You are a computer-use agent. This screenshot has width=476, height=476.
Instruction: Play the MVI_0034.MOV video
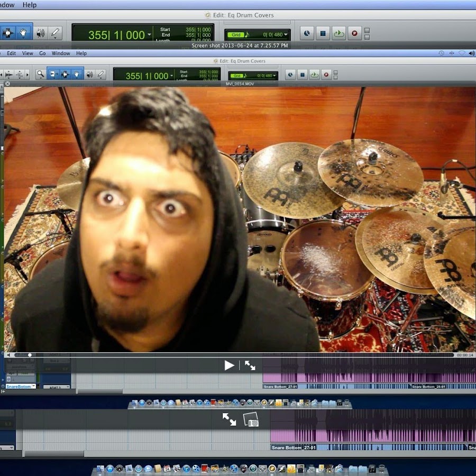point(229,365)
